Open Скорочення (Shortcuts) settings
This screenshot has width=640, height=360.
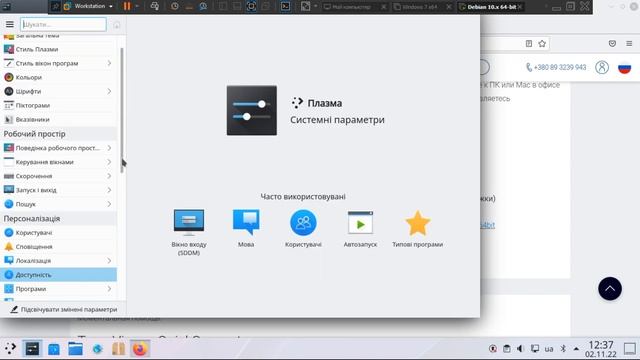tap(58, 176)
